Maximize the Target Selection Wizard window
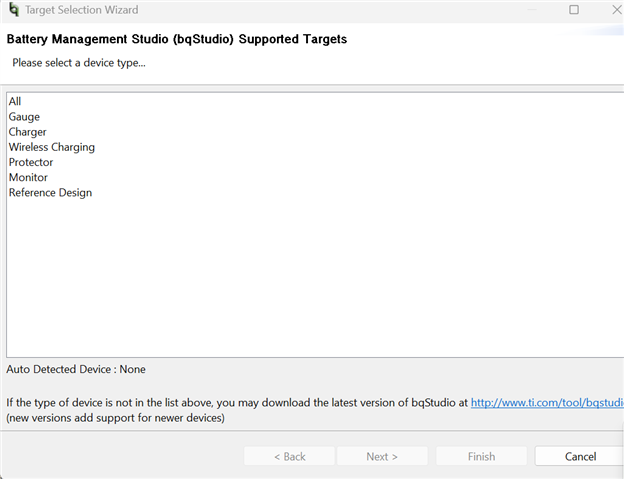 coord(574,10)
